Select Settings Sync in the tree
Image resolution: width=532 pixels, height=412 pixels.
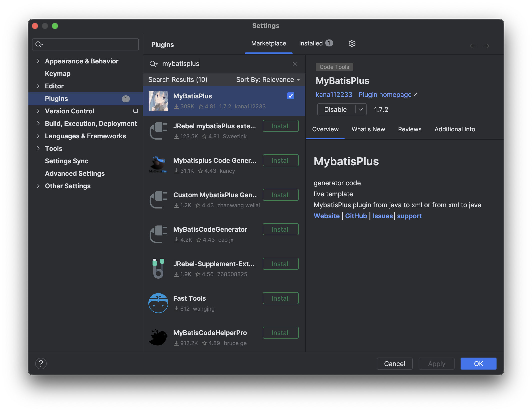[x=67, y=161]
